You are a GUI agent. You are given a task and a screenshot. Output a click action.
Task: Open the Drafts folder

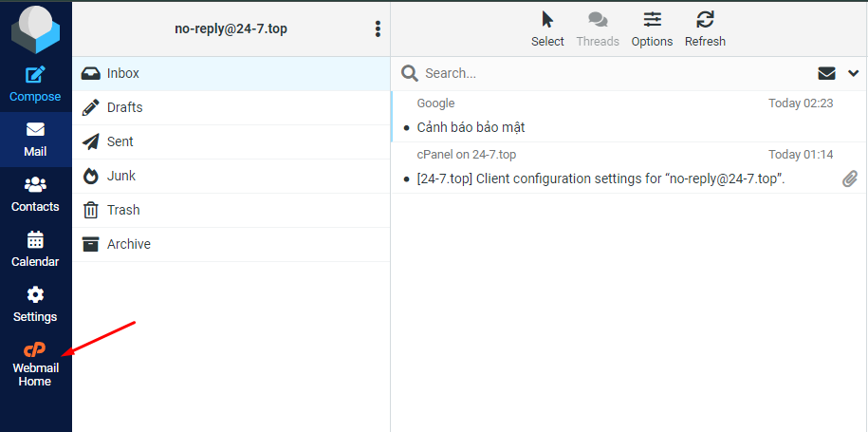click(124, 107)
